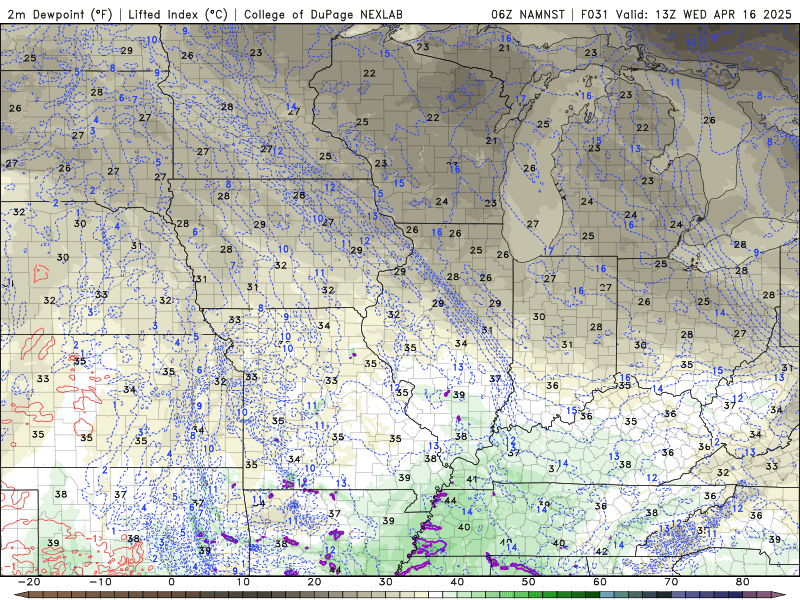Click the '-10' color scale label
Screen dimensions: 800x600
point(100,582)
